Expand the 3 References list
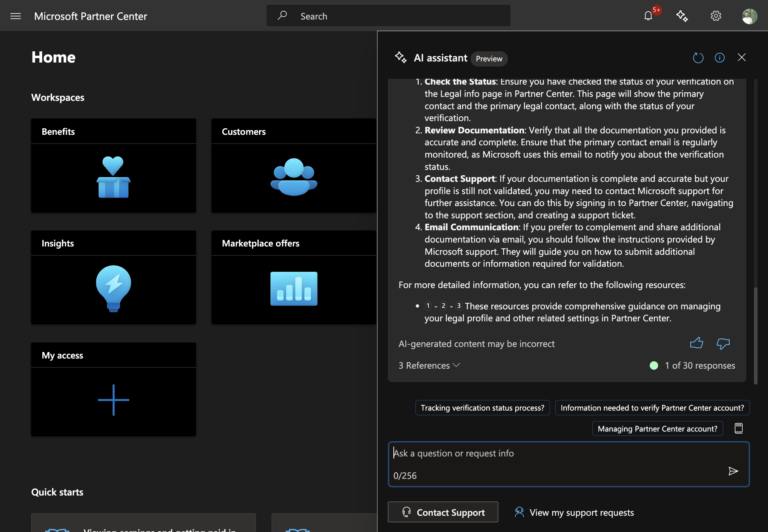Screen dimensions: 768x532 tap(429, 365)
